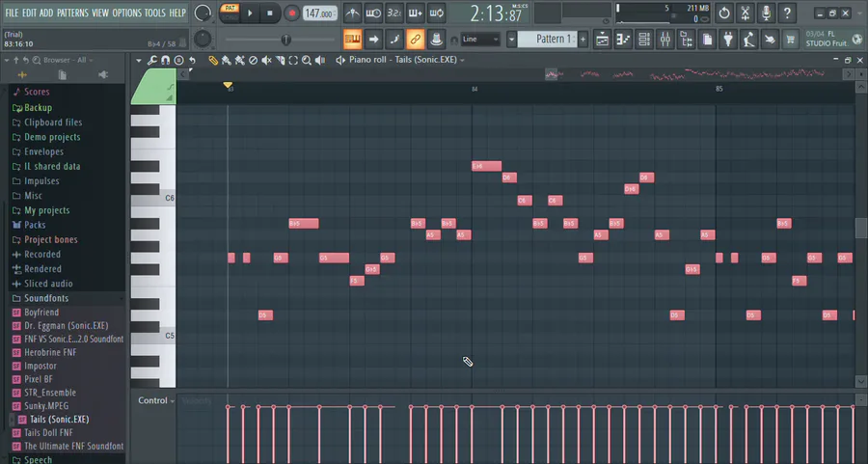
Task: Toggle blend recording overdub button
Action: 415,13
